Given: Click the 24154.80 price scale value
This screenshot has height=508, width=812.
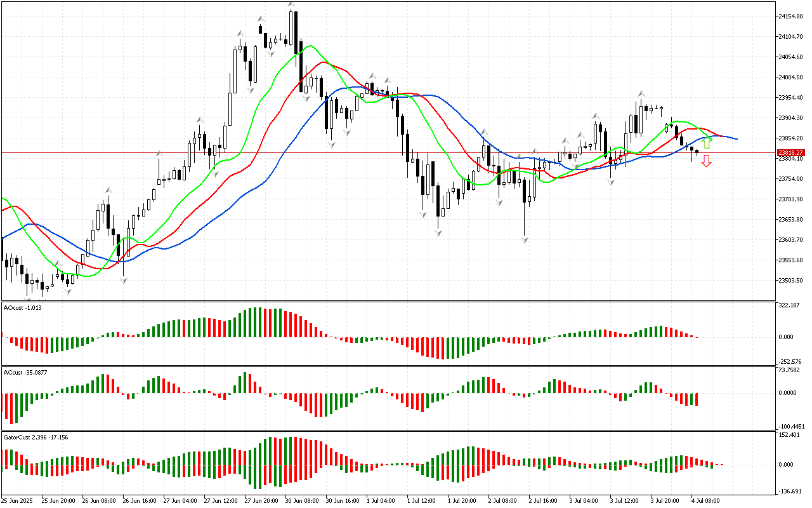Looking at the screenshot, I should click(x=792, y=17).
